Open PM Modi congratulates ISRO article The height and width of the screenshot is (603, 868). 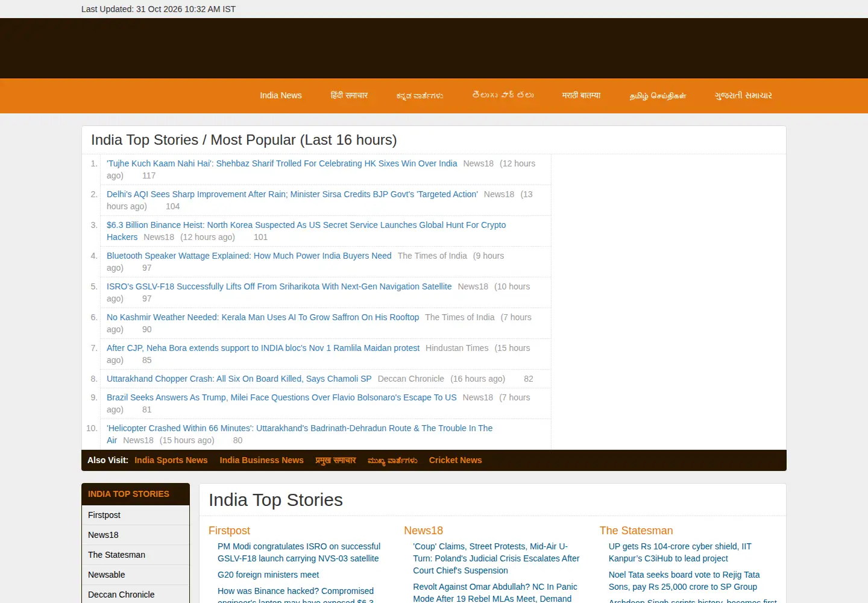coord(299,552)
